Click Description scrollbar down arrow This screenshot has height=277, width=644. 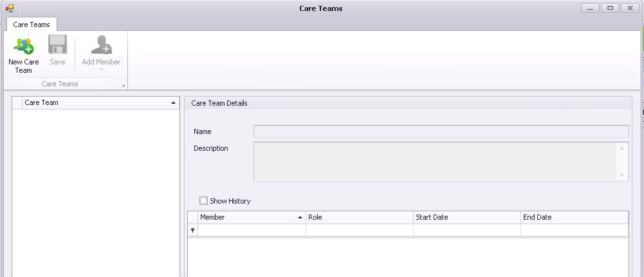pyautogui.click(x=622, y=175)
